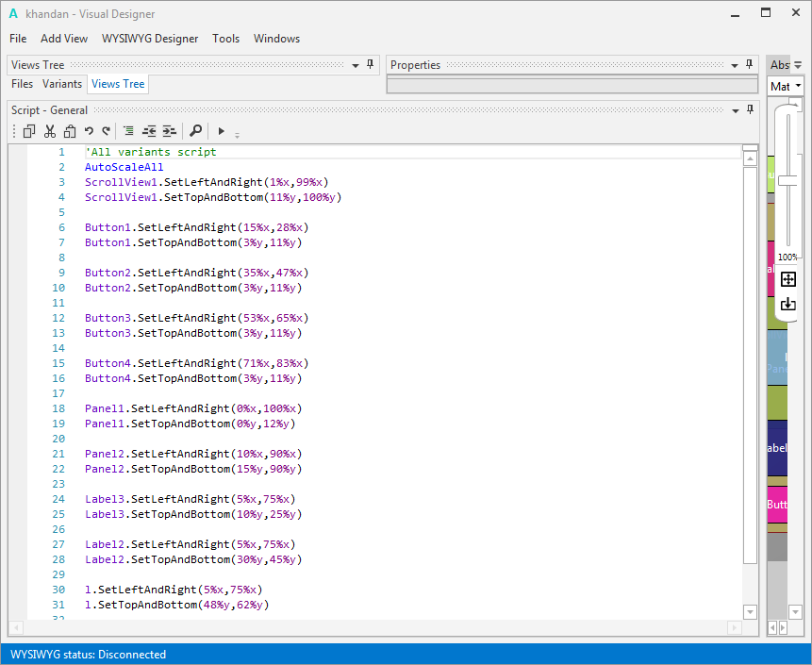
Task: Open the Properties panel options dropdown
Action: 735,65
